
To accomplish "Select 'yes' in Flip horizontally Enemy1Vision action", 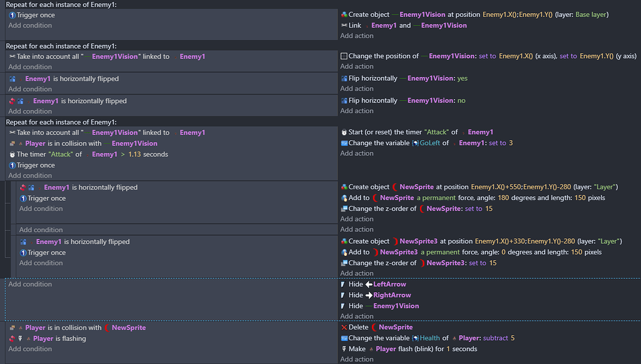I will coord(463,78).
